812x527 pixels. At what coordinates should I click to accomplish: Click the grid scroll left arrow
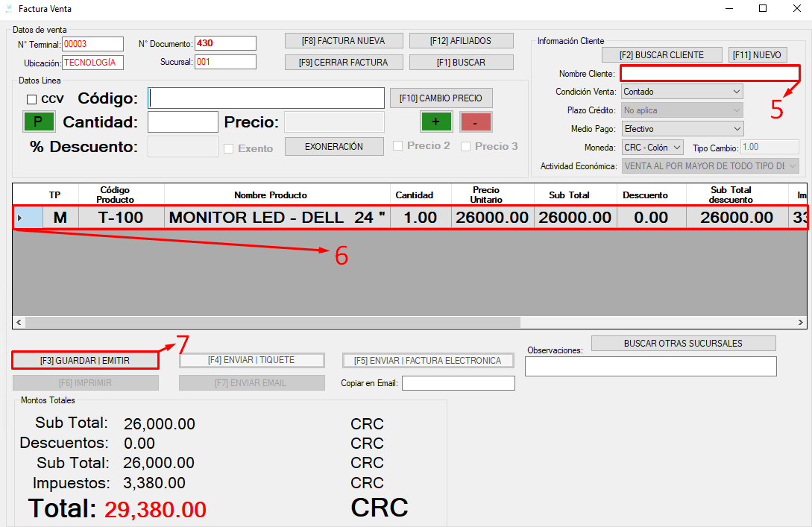[19, 323]
